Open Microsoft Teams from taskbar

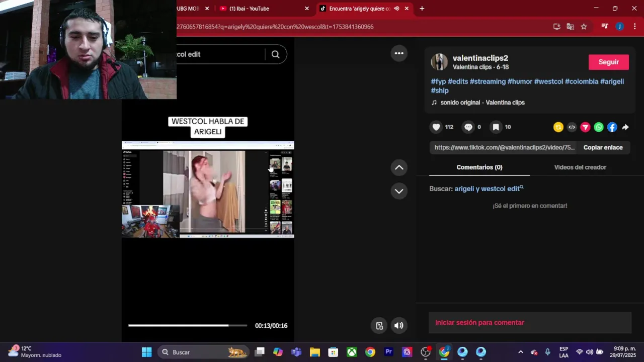click(x=296, y=352)
